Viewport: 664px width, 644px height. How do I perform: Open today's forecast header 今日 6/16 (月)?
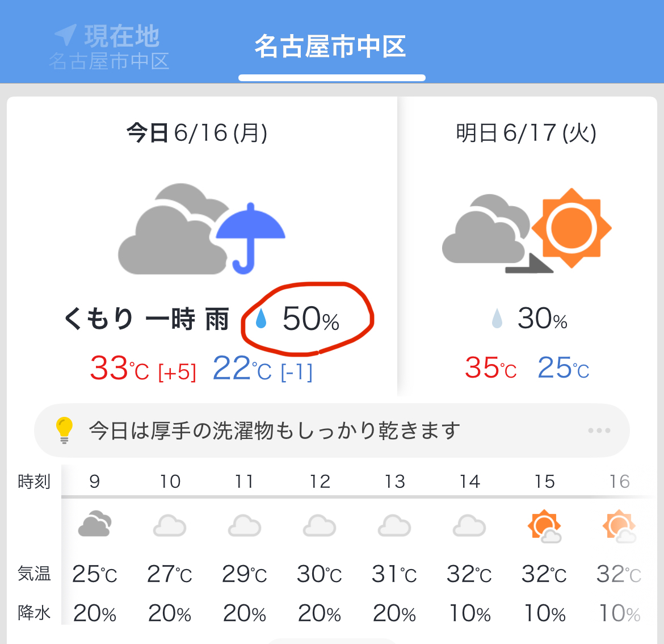197,133
